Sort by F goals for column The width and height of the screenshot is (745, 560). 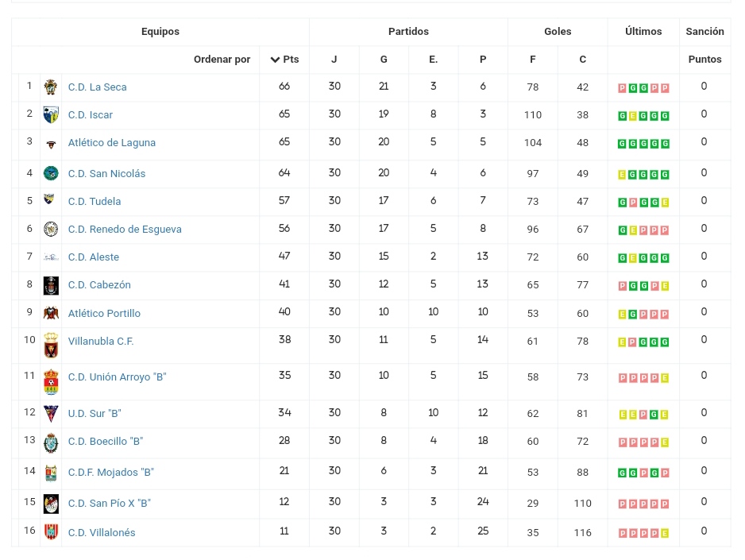(533, 60)
